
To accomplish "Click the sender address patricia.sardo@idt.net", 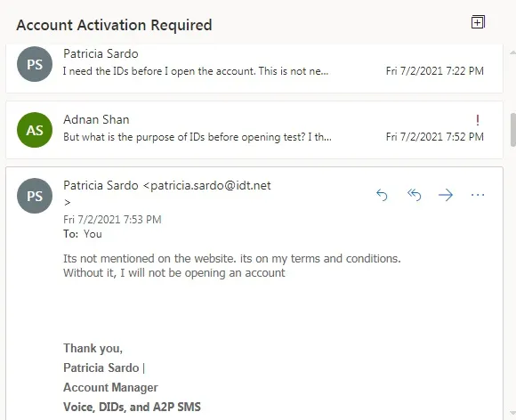I will coord(211,185).
